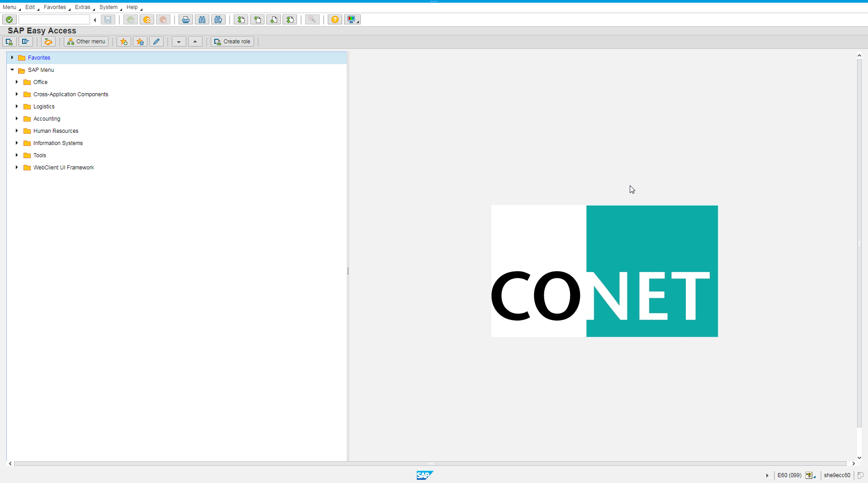Click the Find Next binoculars icon

coord(218,19)
